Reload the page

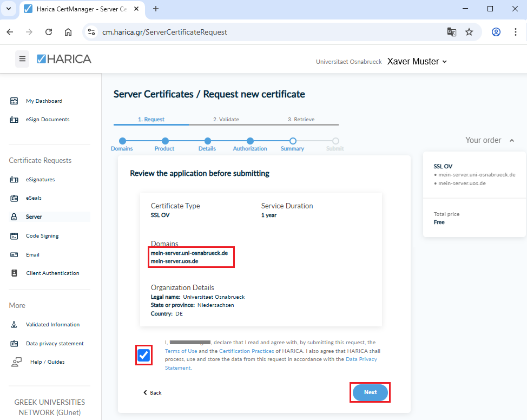(49, 32)
